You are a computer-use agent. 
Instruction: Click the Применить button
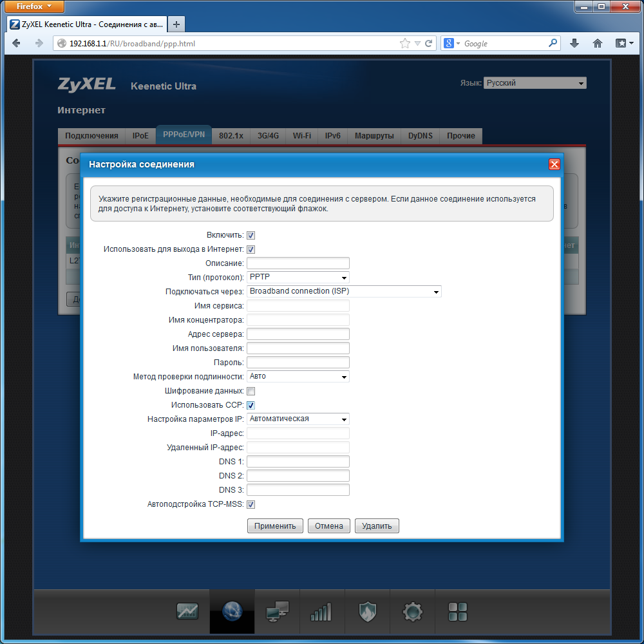coord(275,526)
